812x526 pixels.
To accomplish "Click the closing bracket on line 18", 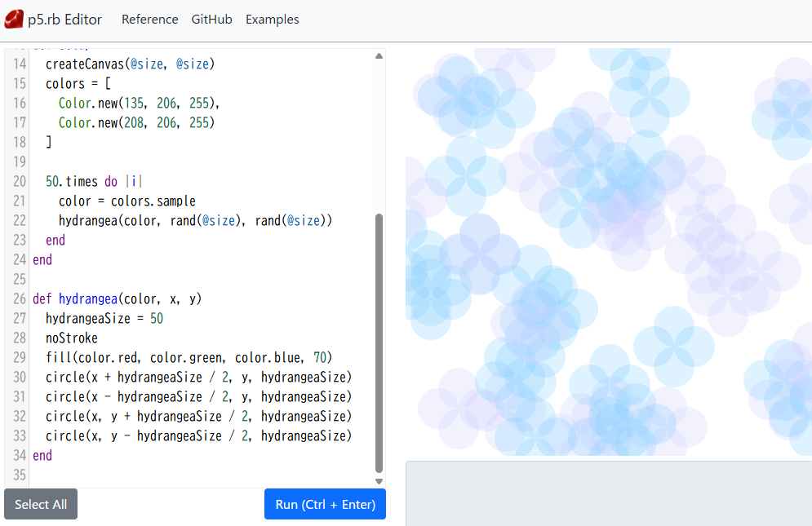I will [x=49, y=143].
